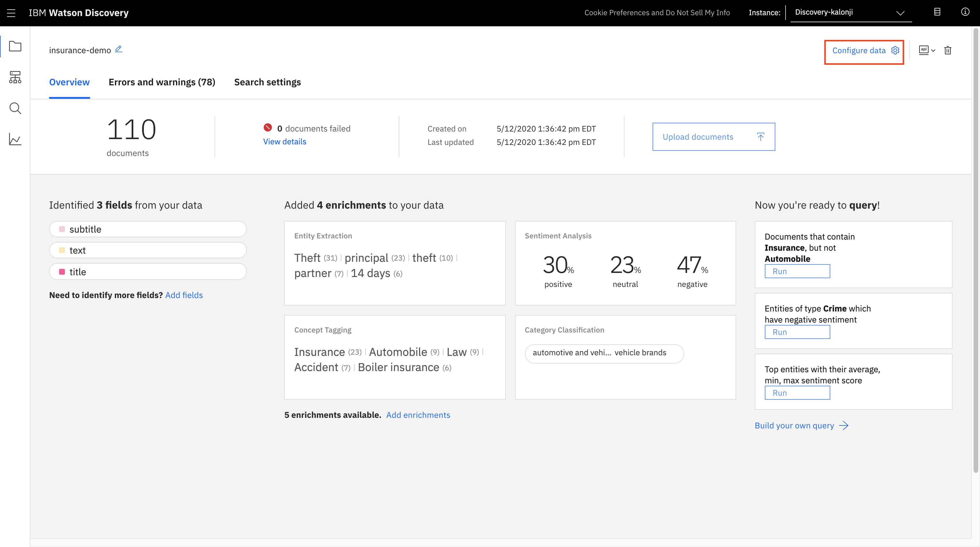Switch to the Overview tab
This screenshot has width=980, height=547.
[69, 82]
